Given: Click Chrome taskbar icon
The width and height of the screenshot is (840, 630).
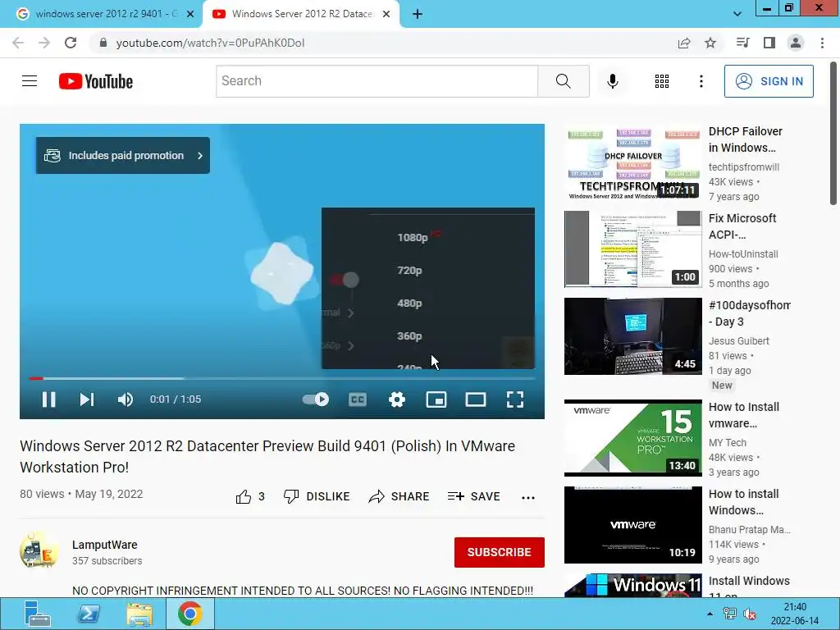Looking at the screenshot, I should [190, 614].
